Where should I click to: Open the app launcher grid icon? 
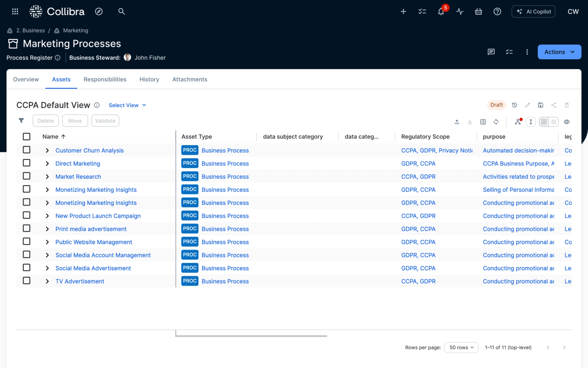15,11
